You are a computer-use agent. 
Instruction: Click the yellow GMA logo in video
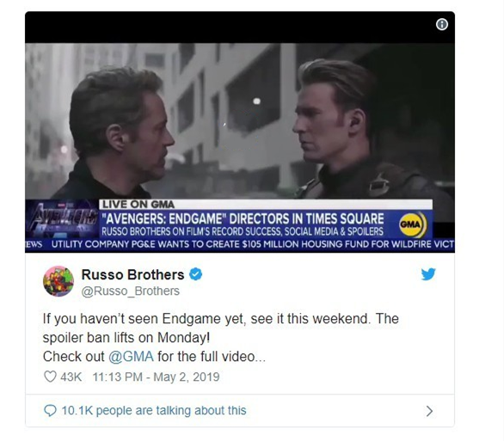pos(412,224)
